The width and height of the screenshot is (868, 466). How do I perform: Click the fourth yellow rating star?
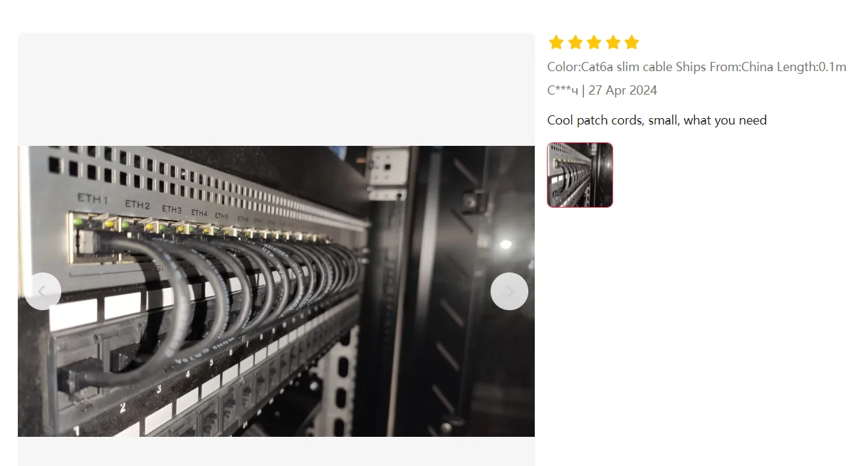point(613,43)
